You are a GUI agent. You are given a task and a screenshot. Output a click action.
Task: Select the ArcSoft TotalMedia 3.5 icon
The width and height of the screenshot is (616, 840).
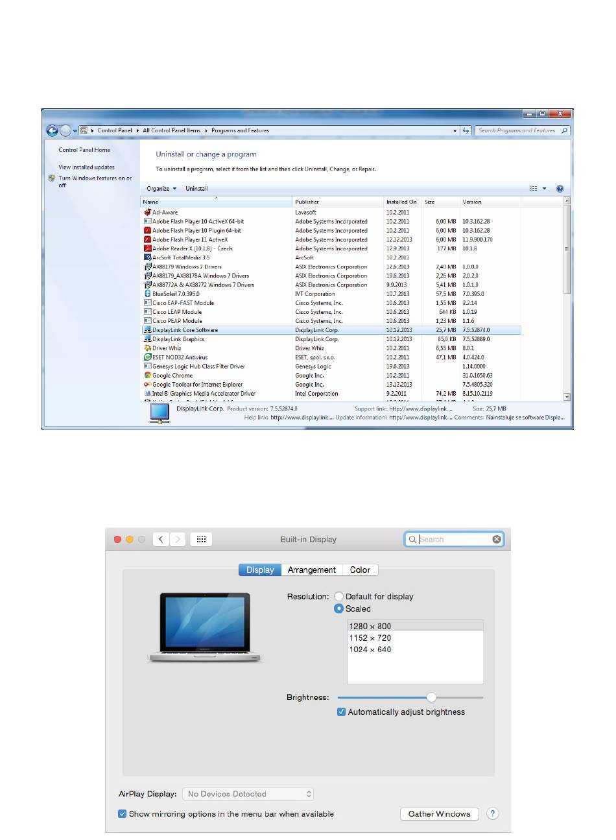[147, 258]
